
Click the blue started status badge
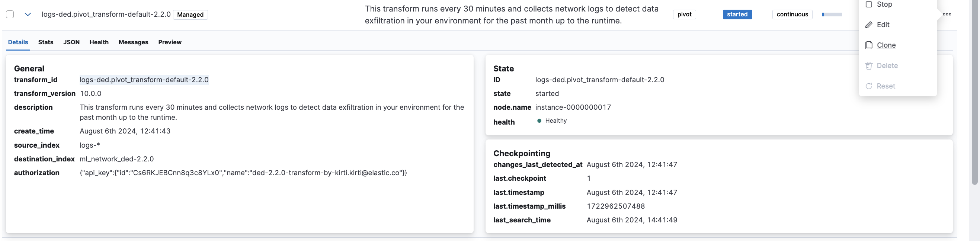(737, 15)
